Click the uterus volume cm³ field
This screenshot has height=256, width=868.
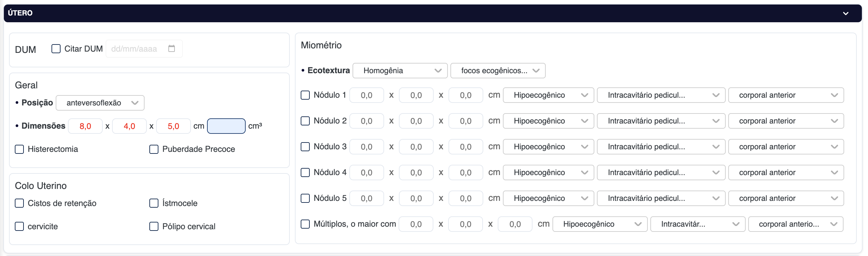pyautogui.click(x=226, y=126)
